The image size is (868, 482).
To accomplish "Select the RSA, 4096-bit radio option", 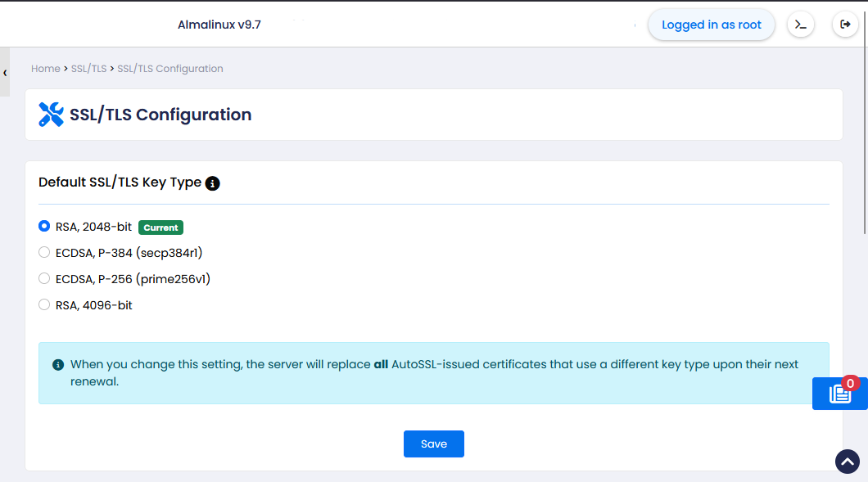I will point(44,304).
